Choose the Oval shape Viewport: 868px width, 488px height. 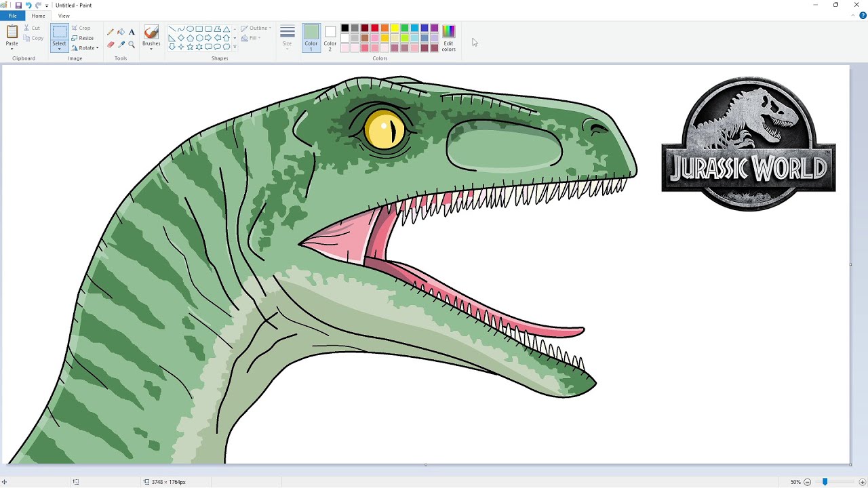point(191,29)
